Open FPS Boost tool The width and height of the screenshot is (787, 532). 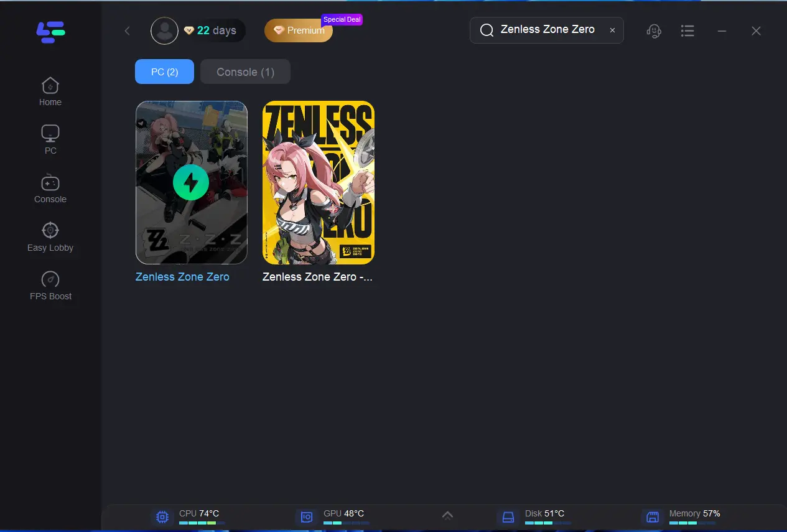[x=50, y=286]
